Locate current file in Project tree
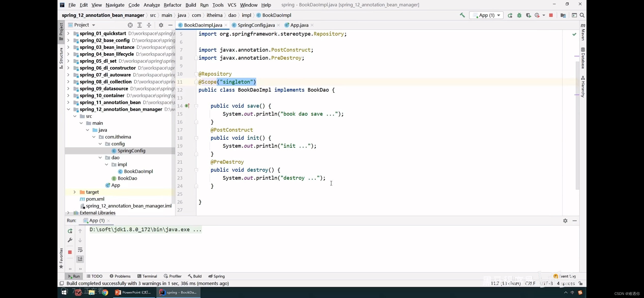Image resolution: width=644 pixels, height=298 pixels. pos(130,25)
